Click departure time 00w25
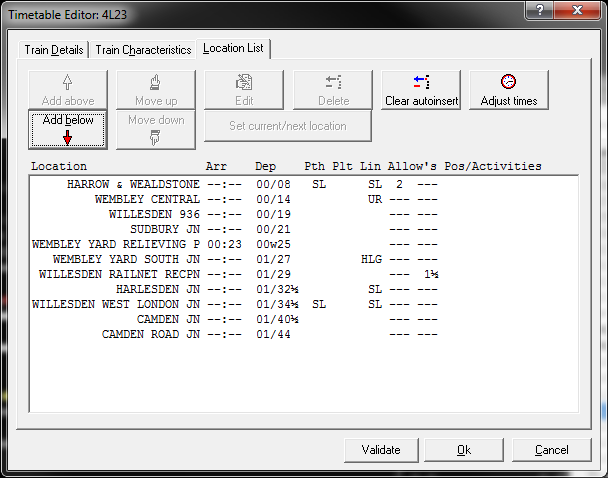 pyautogui.click(x=273, y=245)
